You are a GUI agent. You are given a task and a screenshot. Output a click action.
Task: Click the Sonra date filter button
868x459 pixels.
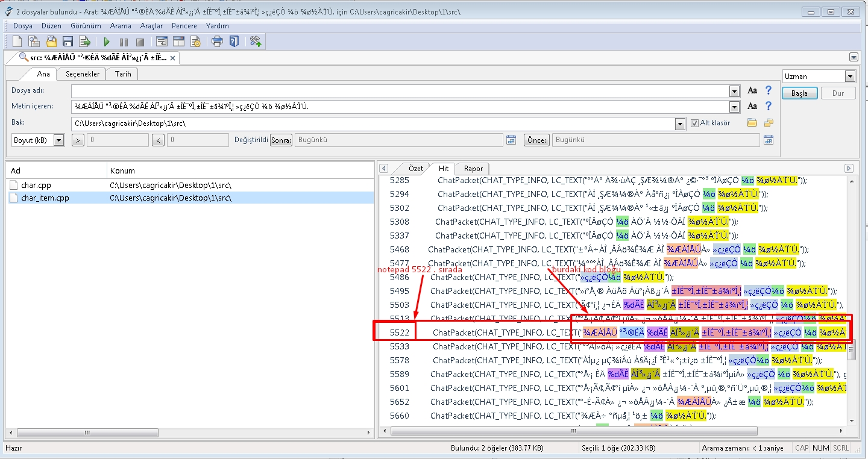281,139
